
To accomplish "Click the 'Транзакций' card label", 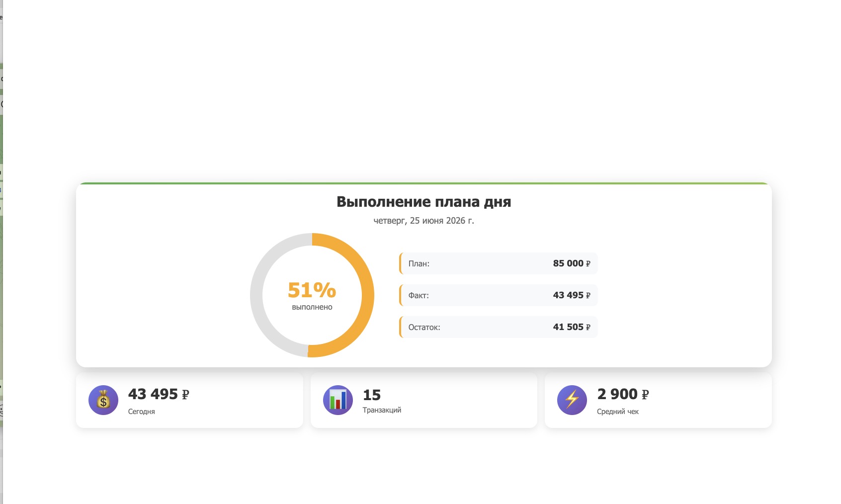I will tap(382, 410).
